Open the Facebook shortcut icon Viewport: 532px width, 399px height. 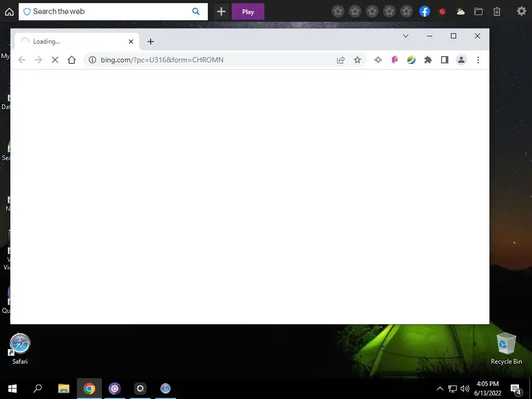click(x=424, y=11)
